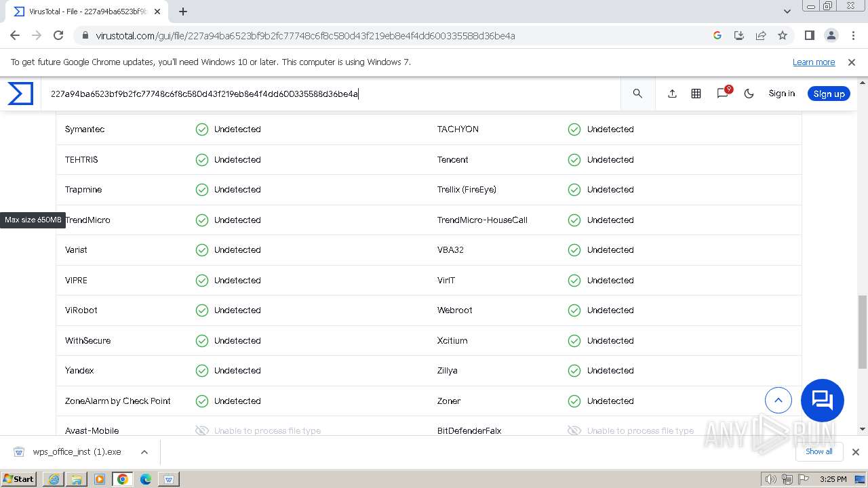Dismiss the Chrome update notification bar
The image size is (868, 488).
coord(852,62)
